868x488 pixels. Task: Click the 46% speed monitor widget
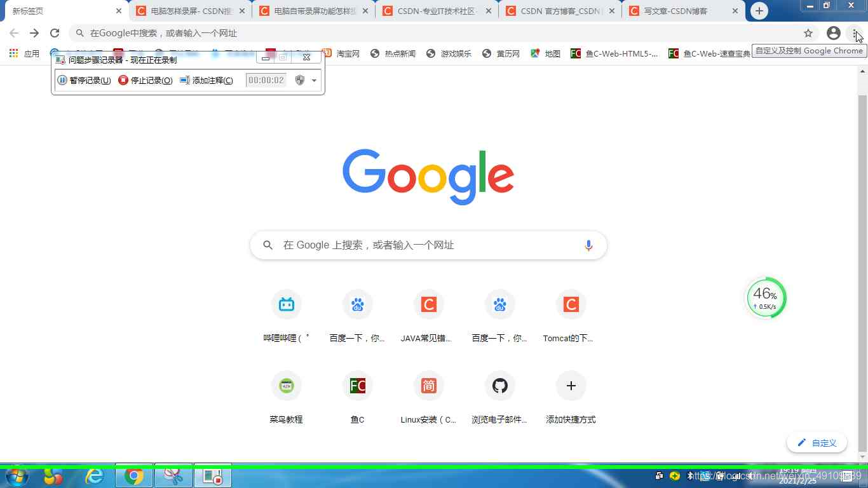click(766, 297)
